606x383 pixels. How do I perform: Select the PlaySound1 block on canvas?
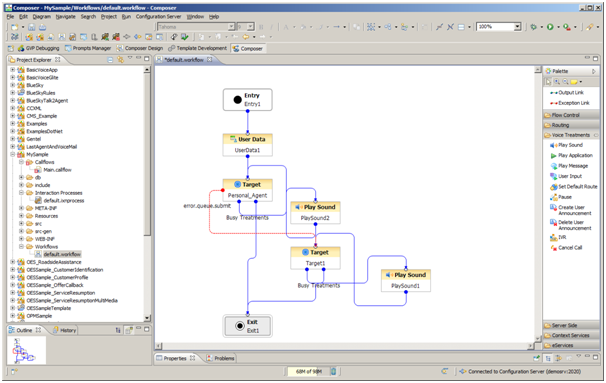click(405, 281)
